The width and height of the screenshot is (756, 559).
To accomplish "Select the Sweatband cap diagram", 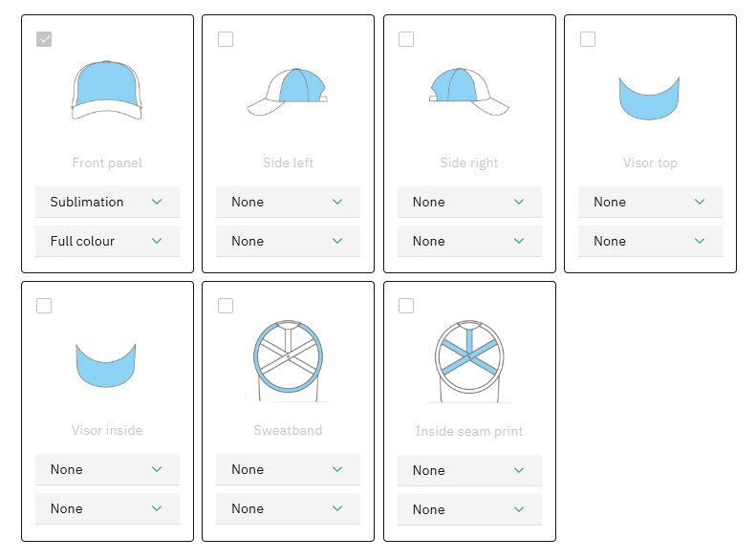I will [x=288, y=358].
